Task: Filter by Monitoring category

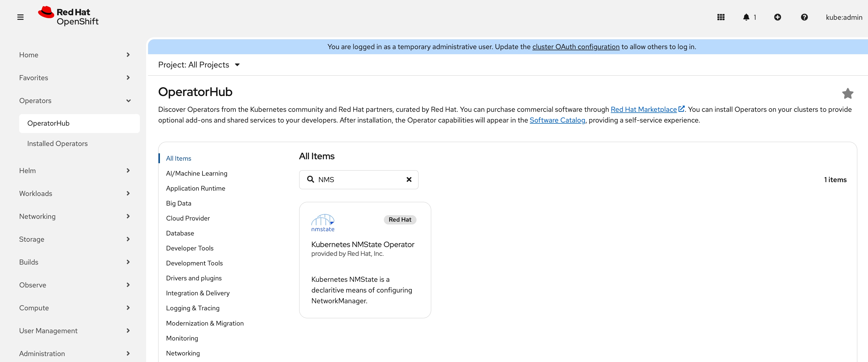Action: (182, 338)
